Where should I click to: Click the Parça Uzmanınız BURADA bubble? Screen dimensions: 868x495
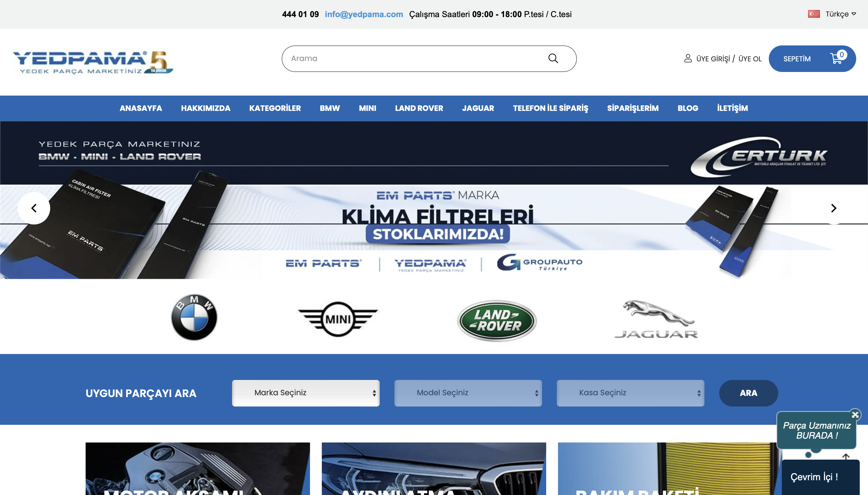(x=816, y=430)
